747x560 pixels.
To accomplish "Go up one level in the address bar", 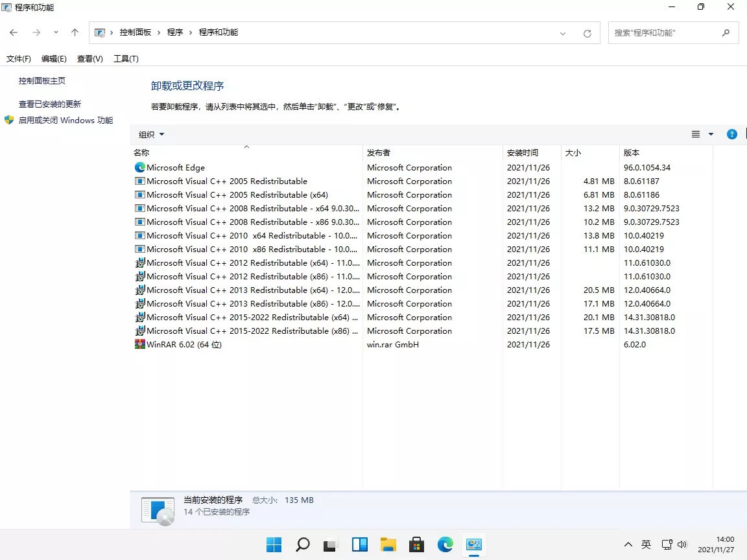I will click(x=75, y=32).
